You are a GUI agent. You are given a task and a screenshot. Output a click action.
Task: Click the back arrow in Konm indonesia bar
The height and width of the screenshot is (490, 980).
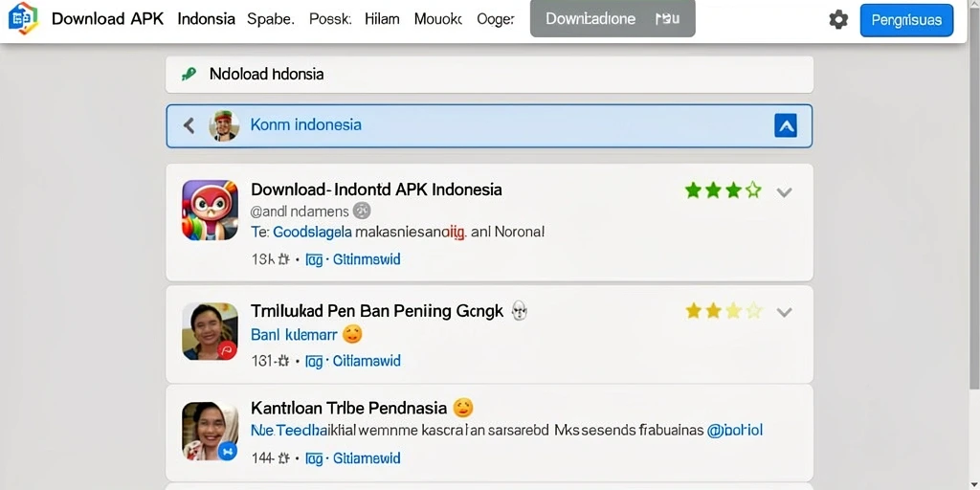189,125
